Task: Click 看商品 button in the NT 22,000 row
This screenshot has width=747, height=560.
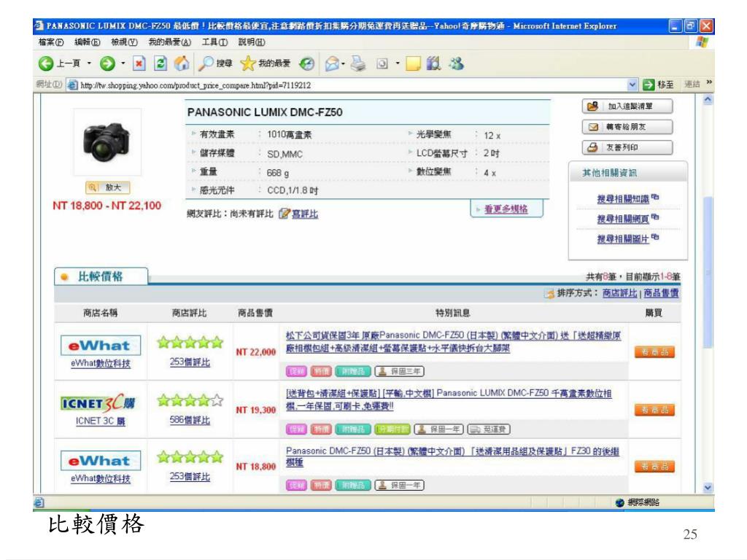Action: [654, 352]
